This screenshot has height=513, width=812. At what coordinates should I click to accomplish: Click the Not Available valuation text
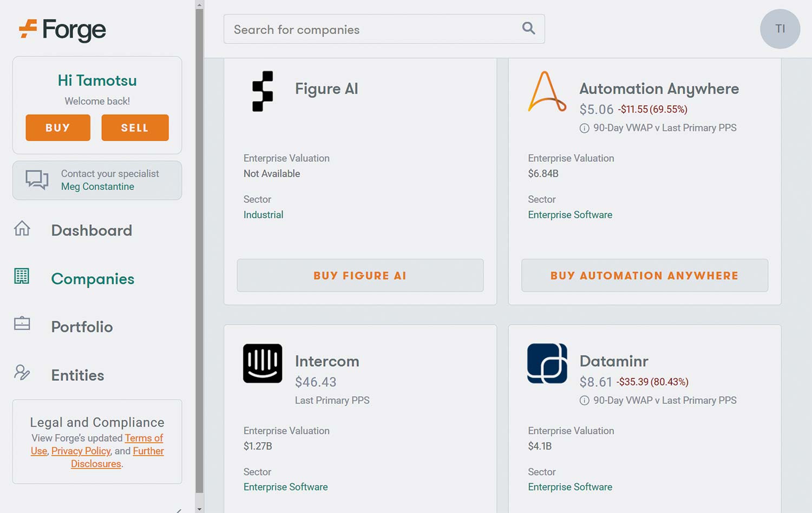(272, 173)
